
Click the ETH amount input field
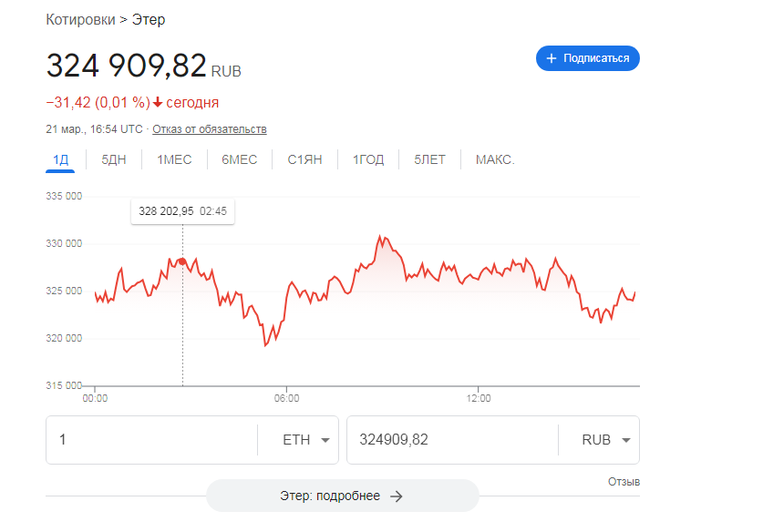(150, 440)
